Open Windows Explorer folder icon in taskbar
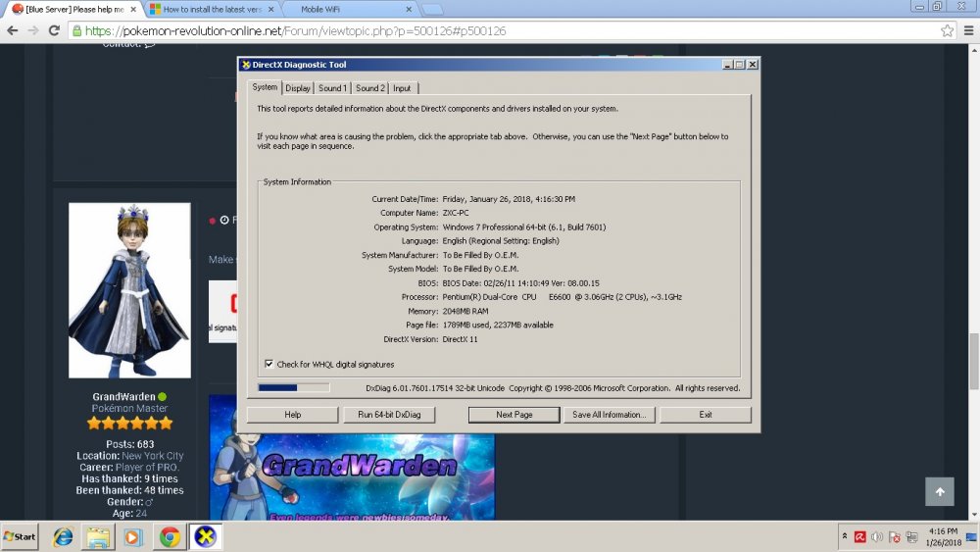 click(x=98, y=537)
